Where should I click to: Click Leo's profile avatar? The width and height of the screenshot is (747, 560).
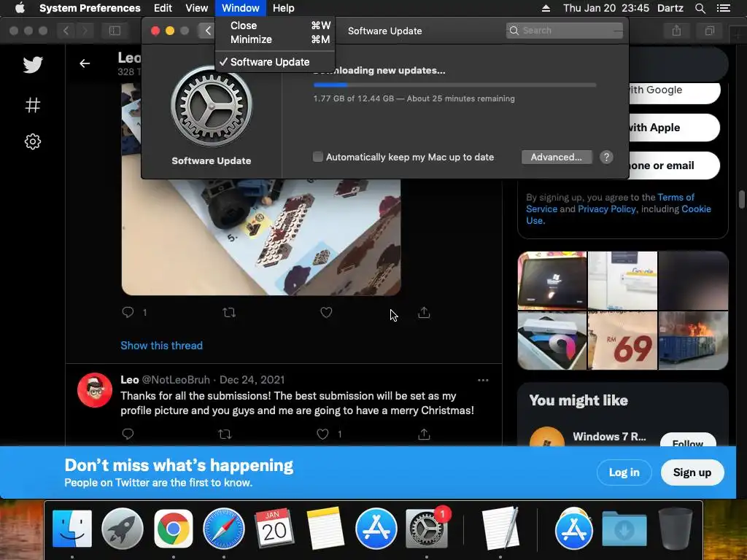coord(95,390)
